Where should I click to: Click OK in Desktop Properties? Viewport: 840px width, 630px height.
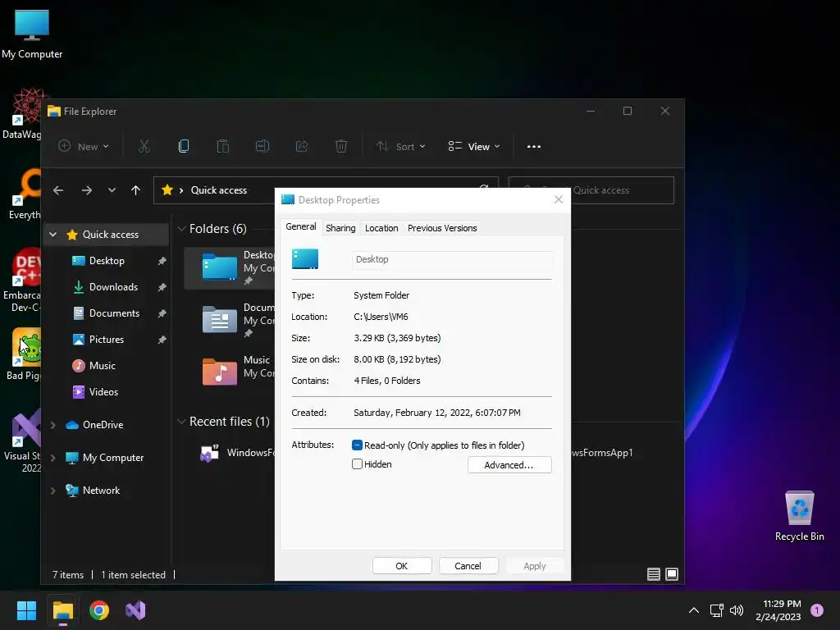tap(402, 566)
